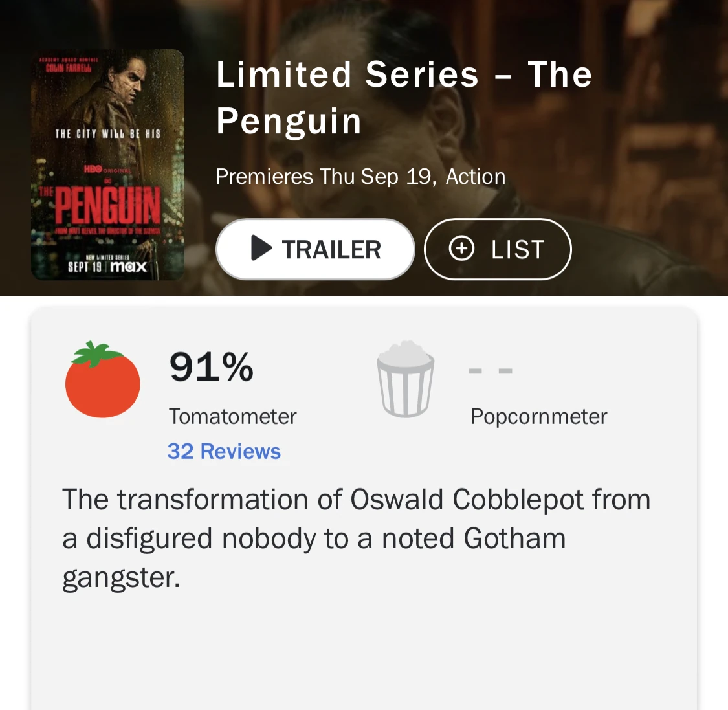Expand the show description text
This screenshot has height=710, width=728.
coord(356,538)
